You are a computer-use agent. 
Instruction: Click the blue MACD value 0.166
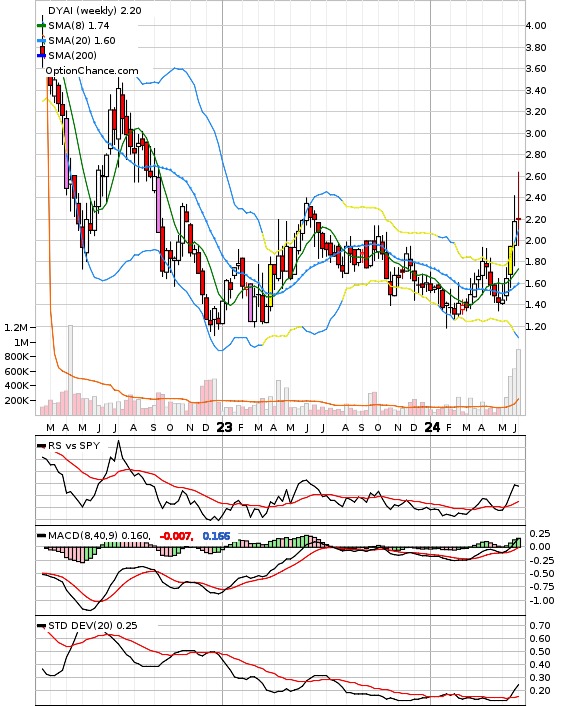(217, 536)
